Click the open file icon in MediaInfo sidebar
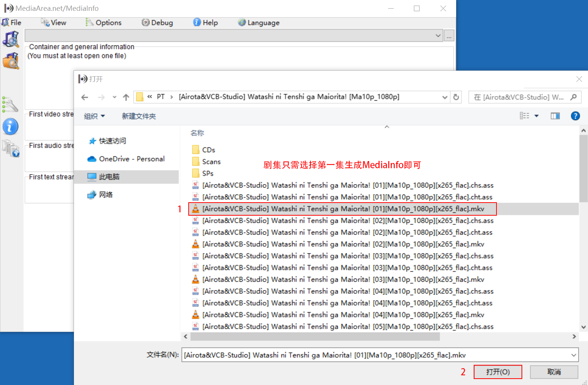The height and width of the screenshot is (385, 588). (x=11, y=39)
